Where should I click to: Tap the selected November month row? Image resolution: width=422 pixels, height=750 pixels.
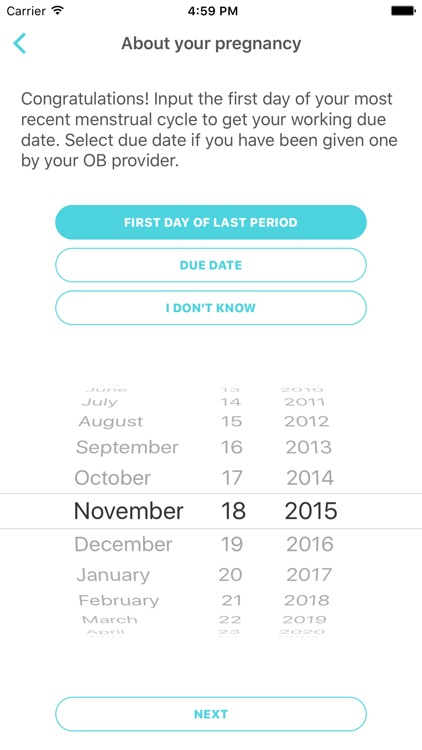pos(128,511)
